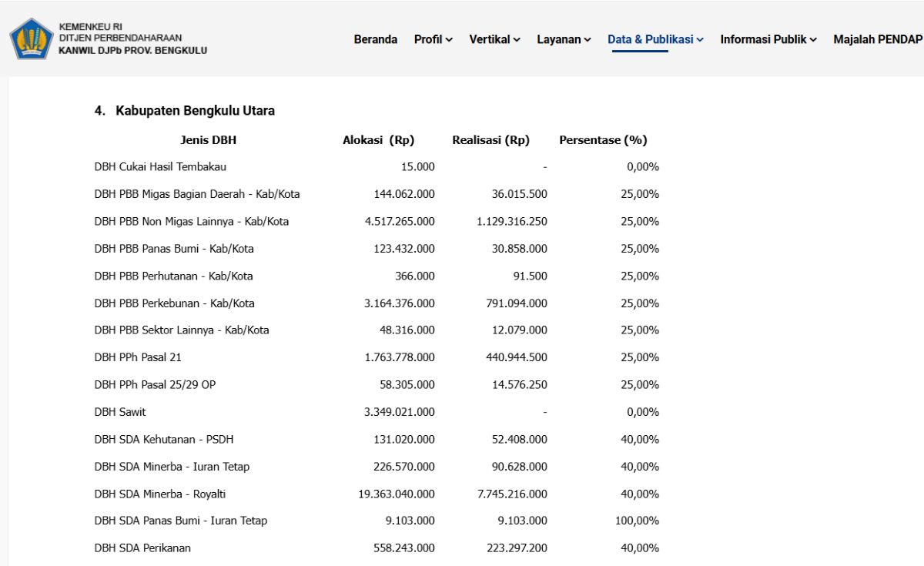924x566 pixels.
Task: Click the Alokasi (Rp) column header
Action: [379, 140]
